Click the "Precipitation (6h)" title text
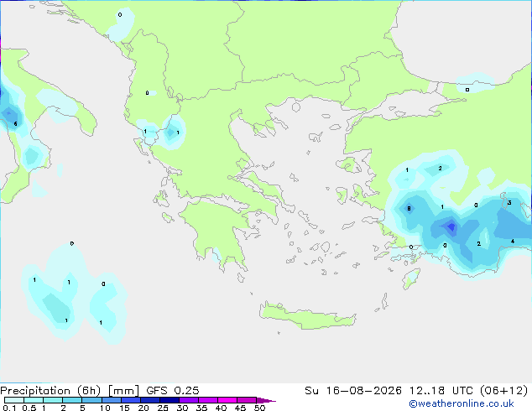 (x=50, y=391)
